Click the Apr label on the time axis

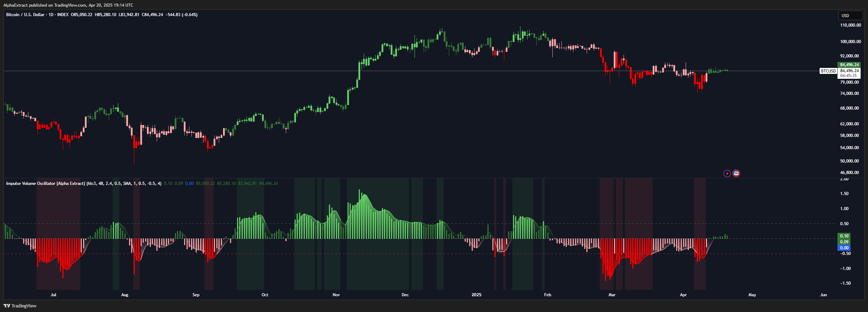pyautogui.click(x=683, y=295)
